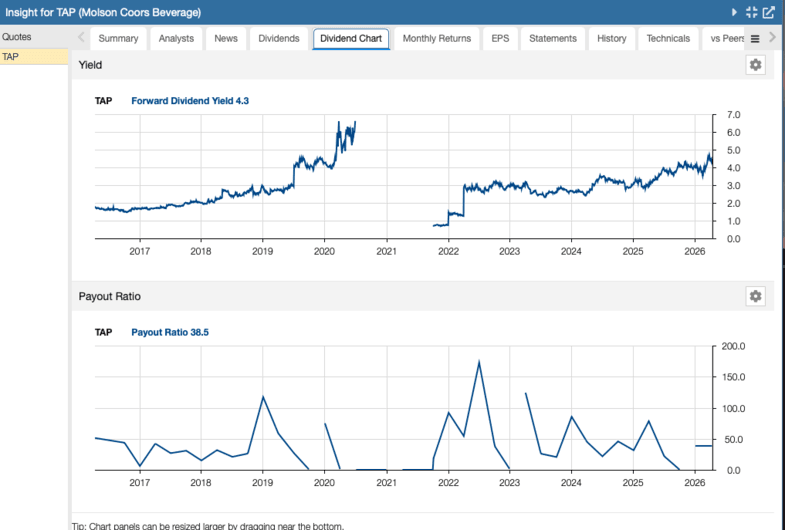This screenshot has height=530, width=785.
Task: Click the 2020 label on Yield chart axis
Action: [x=324, y=251]
